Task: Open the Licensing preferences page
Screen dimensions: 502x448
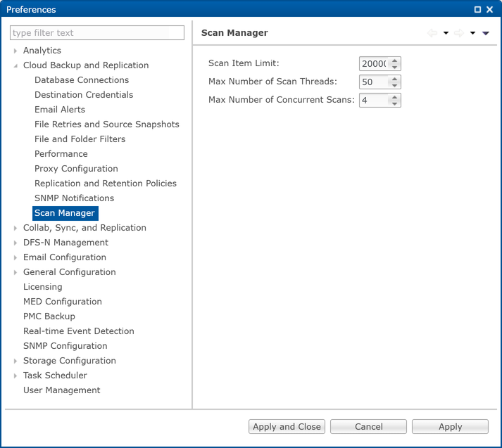Action: (x=42, y=287)
